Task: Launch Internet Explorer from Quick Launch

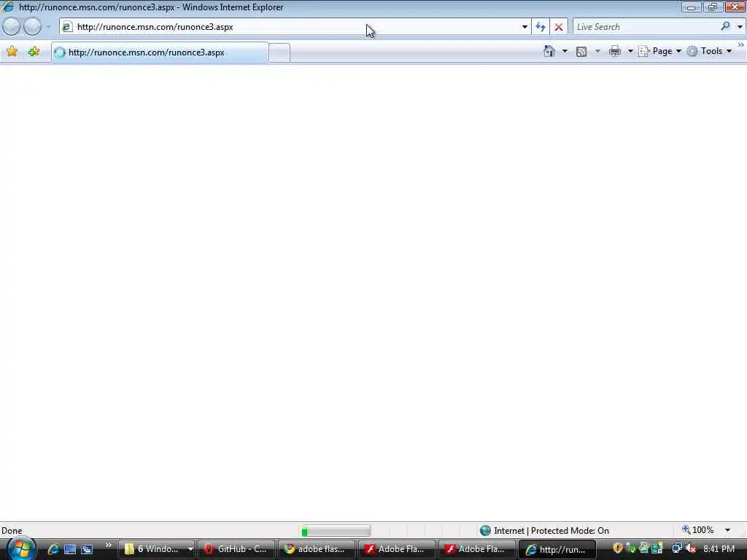Action: pyautogui.click(x=53, y=549)
